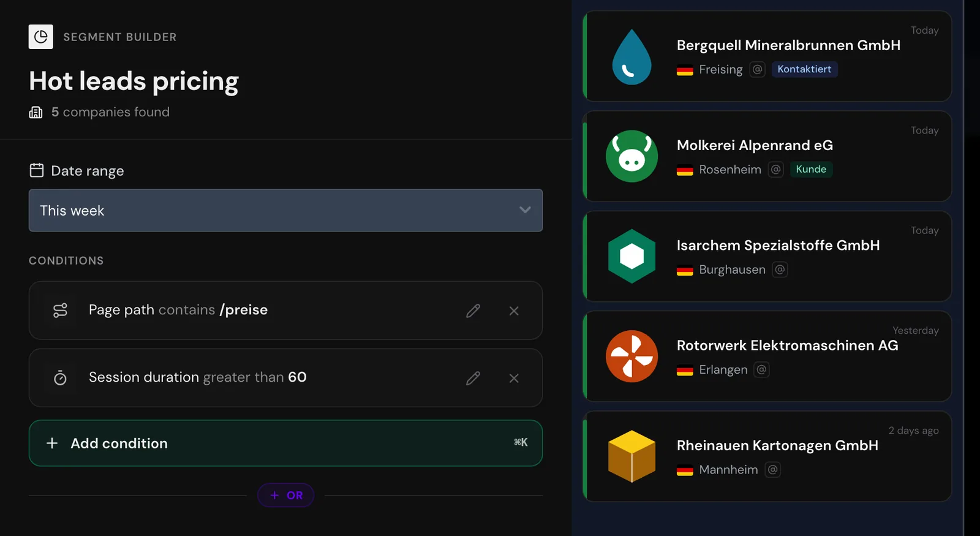Remove the Session duration condition
Viewport: 980px width, 536px height.
pos(514,378)
